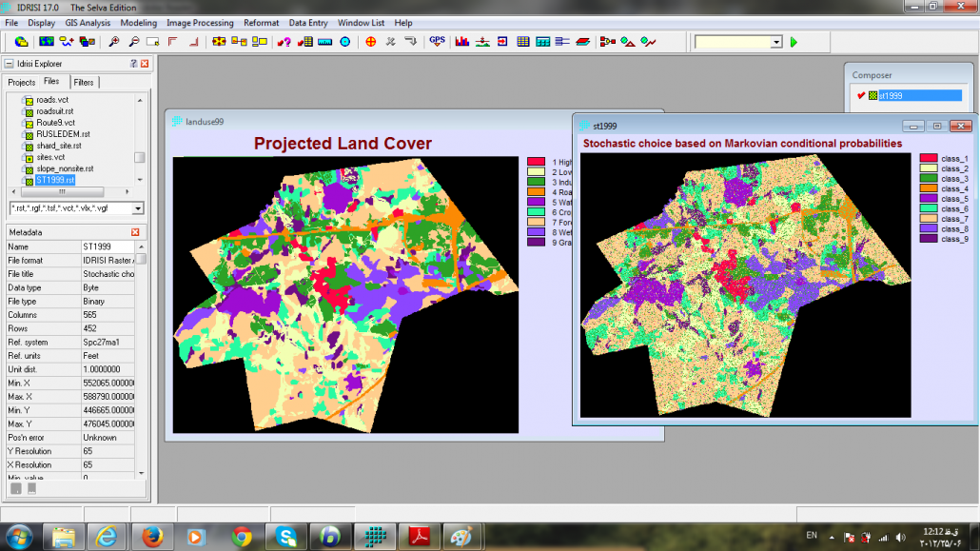Switch to the Projects tab
Image resolution: width=980 pixels, height=551 pixels.
[x=21, y=83]
